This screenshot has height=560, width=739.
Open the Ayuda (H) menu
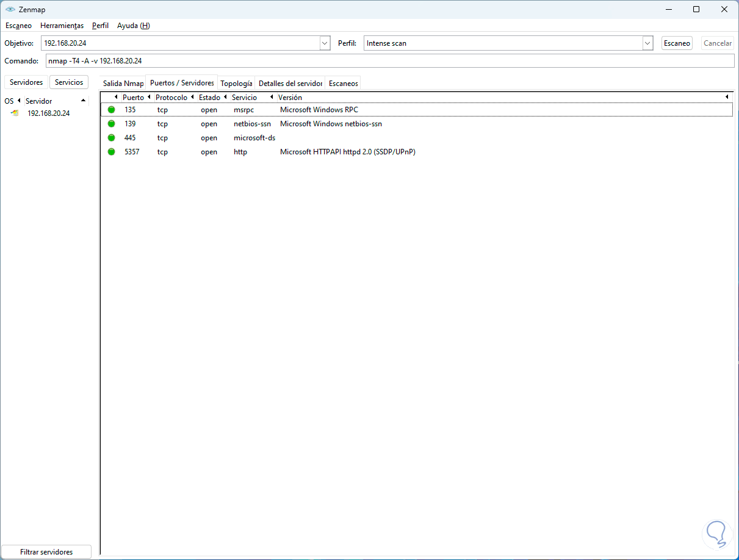(133, 26)
